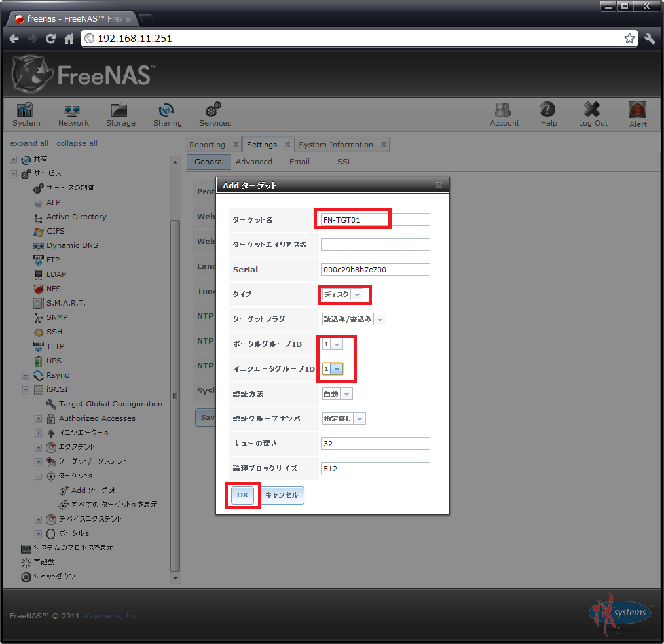Screen dimensions: 664x644
Task: Close the Add ターゲット dialog
Action: pyautogui.click(x=439, y=185)
